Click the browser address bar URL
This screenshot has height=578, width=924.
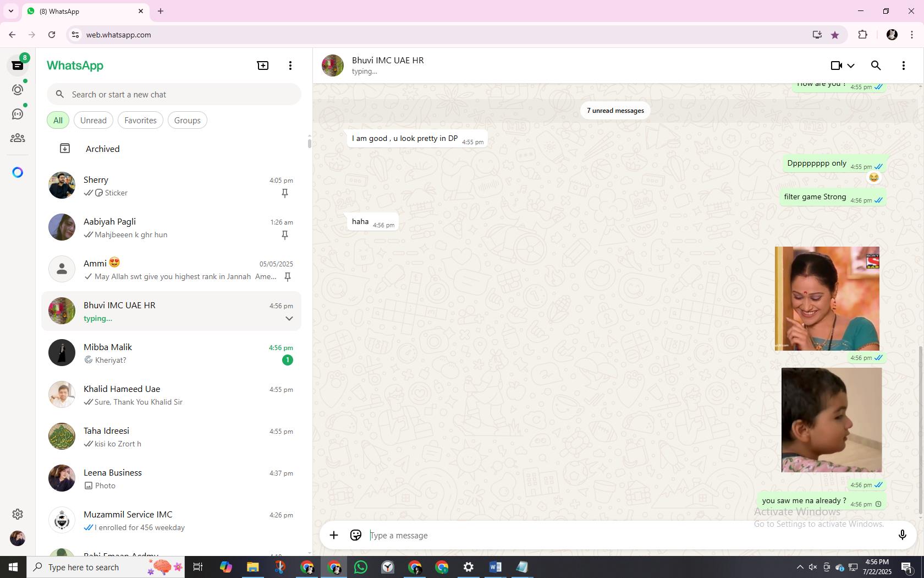[x=118, y=35]
